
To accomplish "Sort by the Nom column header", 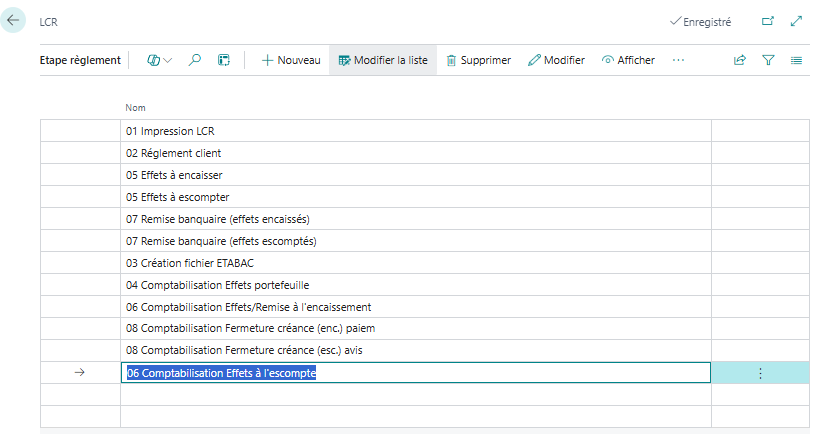I will pos(135,107).
